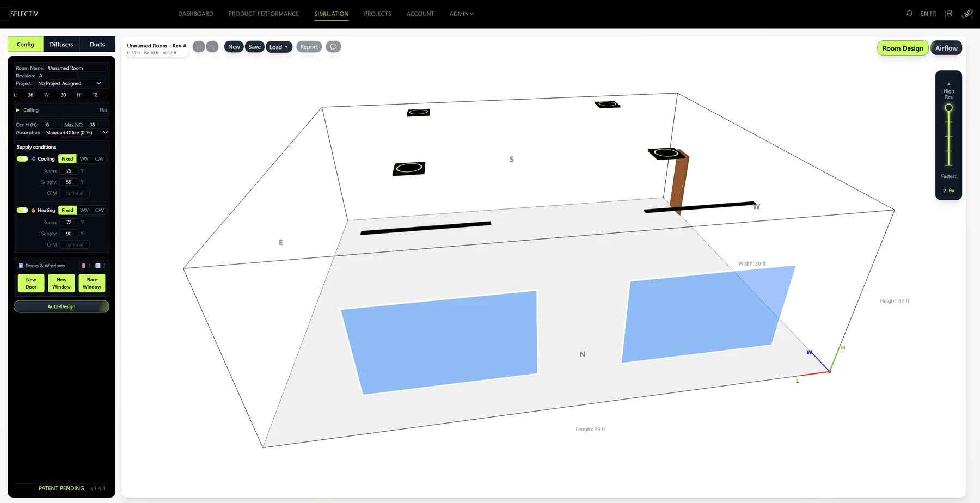Go to PRODUCT PERFORMANCE in navigation
Viewport: 980px width, 503px height.
[x=264, y=14]
